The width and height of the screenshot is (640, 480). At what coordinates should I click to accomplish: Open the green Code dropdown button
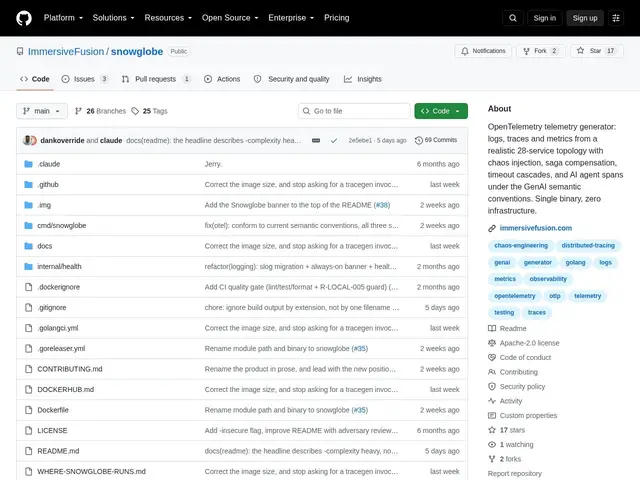(441, 111)
